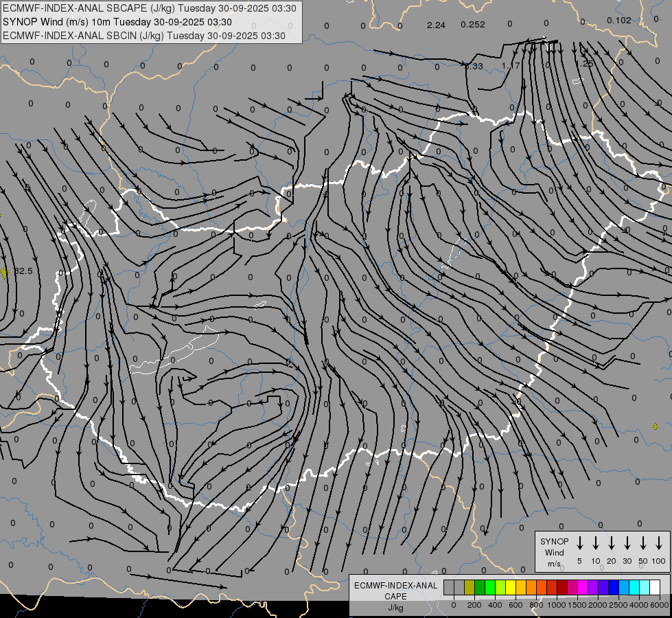
Task: Click the 50 m/s wind arrow in legend
Action: tap(643, 543)
